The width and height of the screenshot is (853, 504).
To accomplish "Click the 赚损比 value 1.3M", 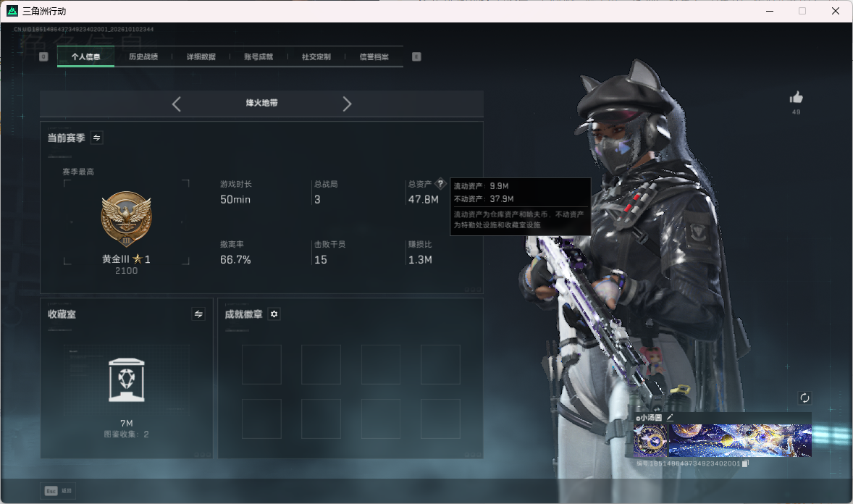I will tap(420, 260).
